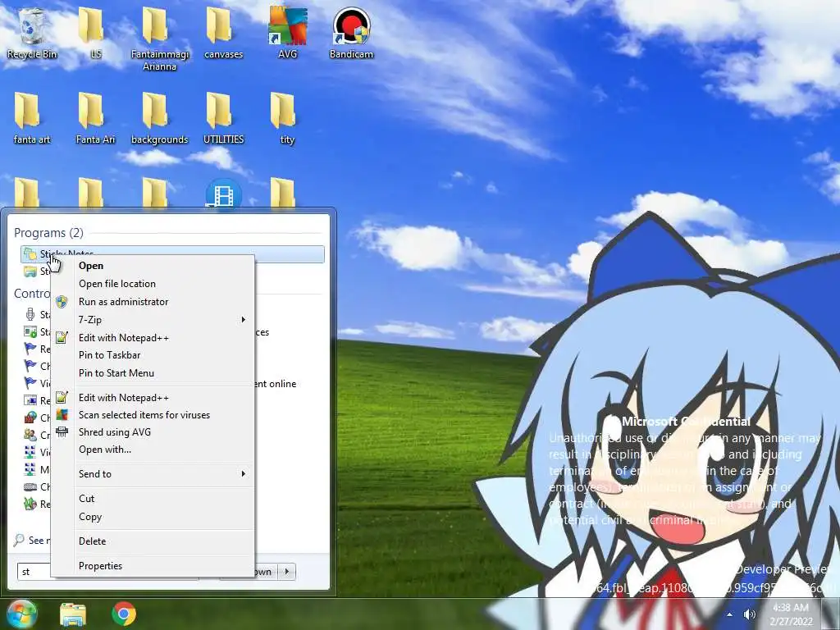Select the UTILITIES folder icon
Image resolution: width=840 pixels, height=630 pixels.
(x=223, y=118)
